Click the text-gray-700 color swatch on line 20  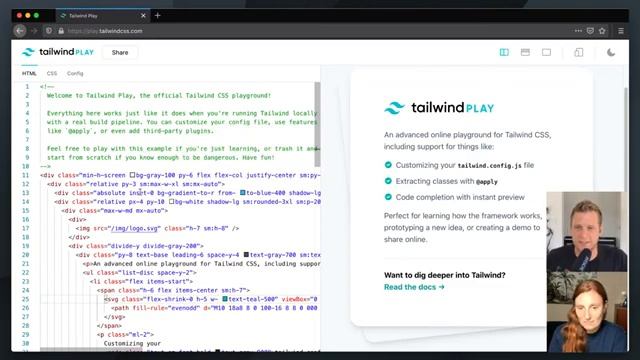click(246, 255)
